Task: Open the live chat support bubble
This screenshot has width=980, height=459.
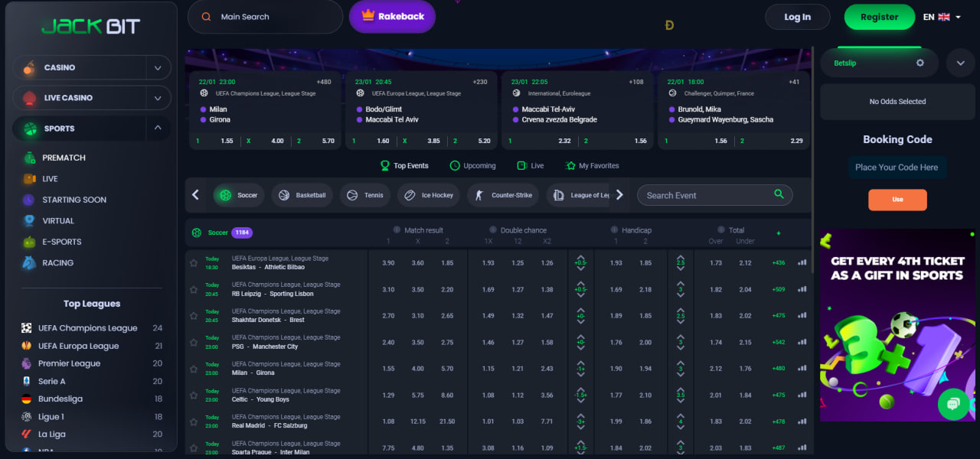Action: pyautogui.click(x=953, y=403)
